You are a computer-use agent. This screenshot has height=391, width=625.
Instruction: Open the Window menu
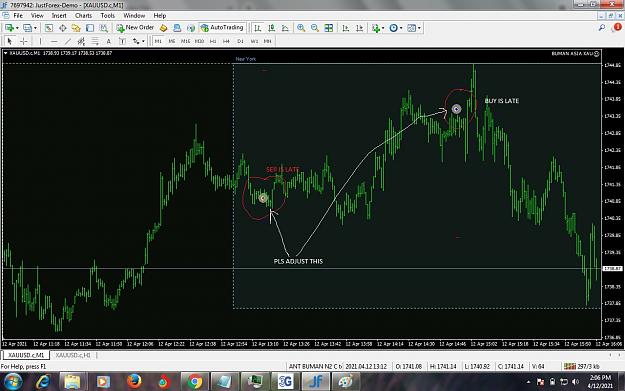coord(134,16)
